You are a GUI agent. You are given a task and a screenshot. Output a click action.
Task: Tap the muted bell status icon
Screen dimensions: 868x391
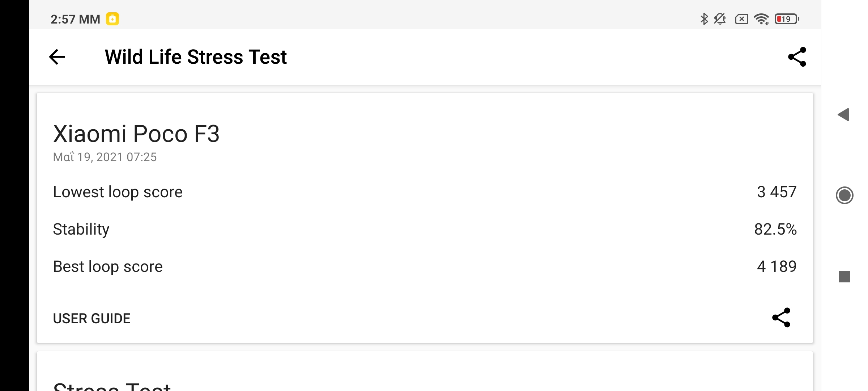pyautogui.click(x=720, y=19)
